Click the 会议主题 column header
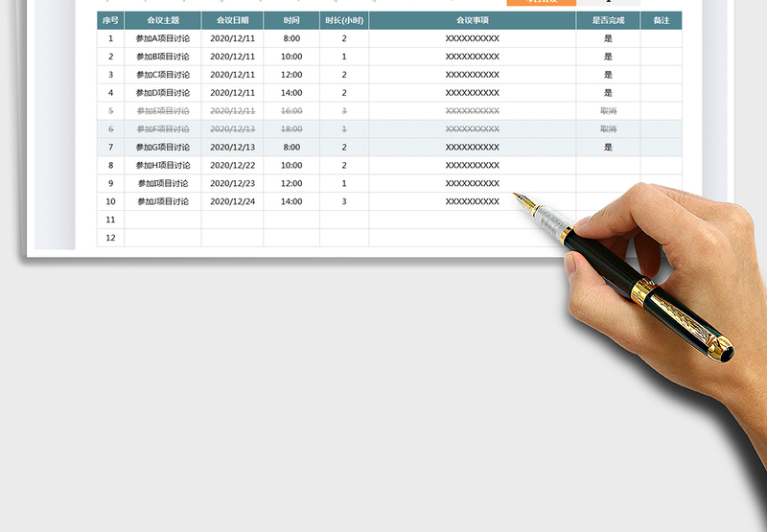Image resolution: width=767 pixels, height=532 pixels. [162, 20]
